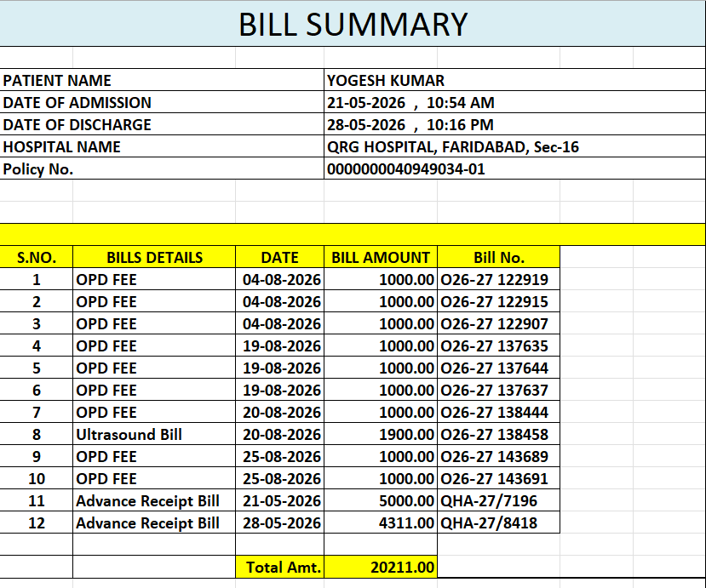
Task: Click the Bill No. column header
Action: pyautogui.click(x=498, y=257)
